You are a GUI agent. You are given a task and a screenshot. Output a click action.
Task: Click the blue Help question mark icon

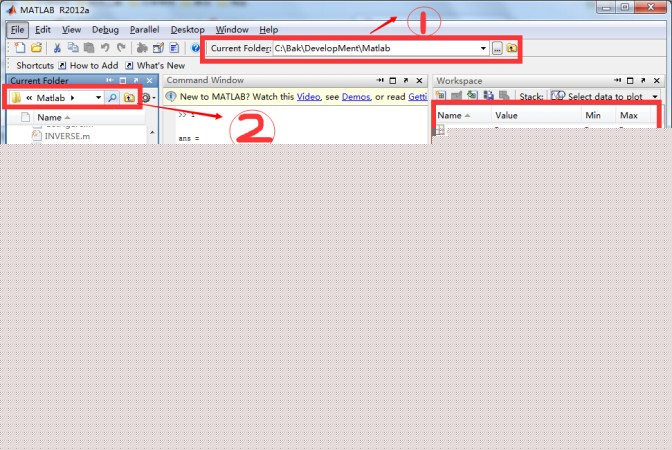pos(195,48)
